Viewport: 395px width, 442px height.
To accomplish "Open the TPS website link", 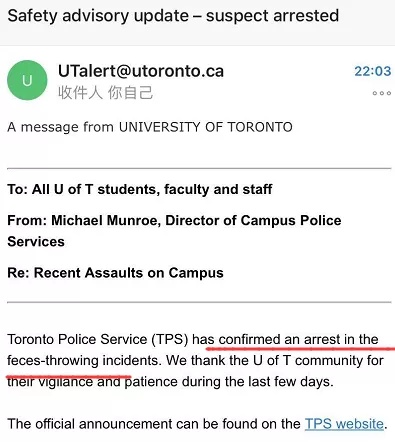I will pyautogui.click(x=344, y=424).
